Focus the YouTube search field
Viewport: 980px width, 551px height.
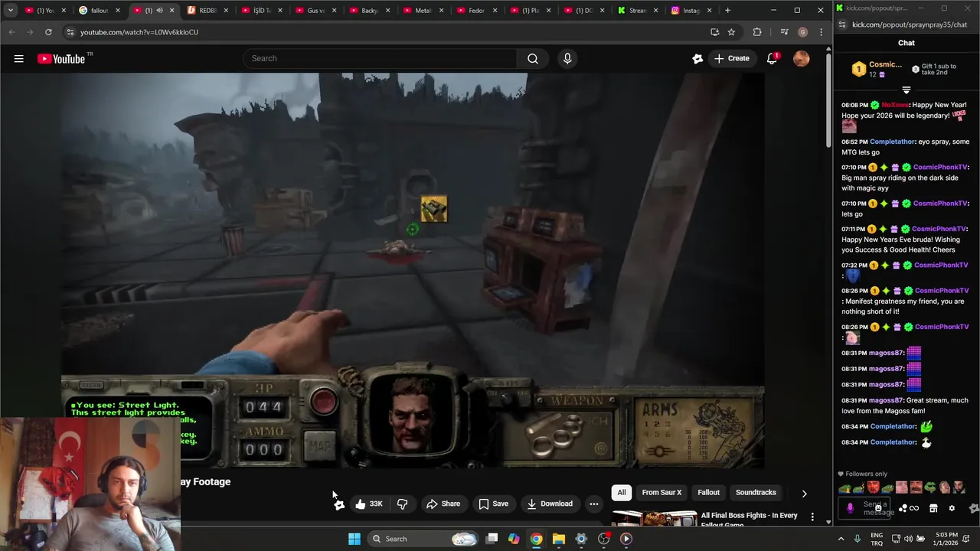(381, 59)
